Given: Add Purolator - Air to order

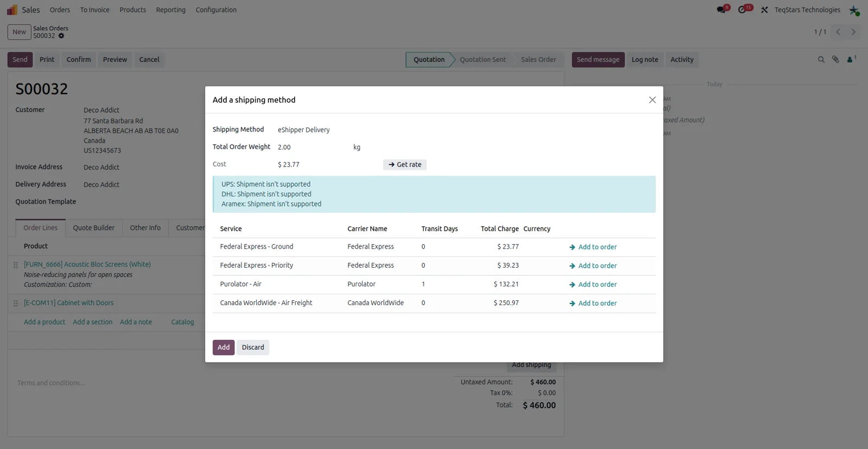Looking at the screenshot, I should [x=593, y=284].
